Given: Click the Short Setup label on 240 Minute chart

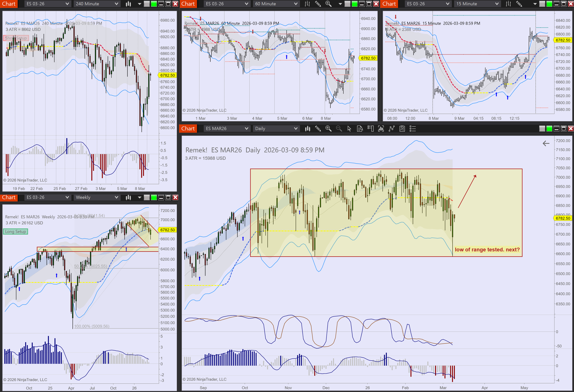Looking at the screenshot, I should pos(16,38).
